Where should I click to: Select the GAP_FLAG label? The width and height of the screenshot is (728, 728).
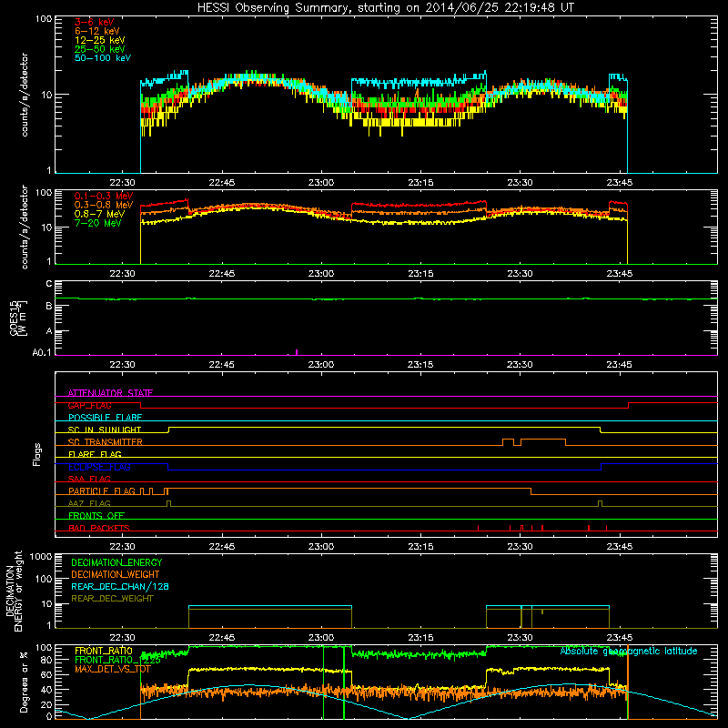[89, 405]
